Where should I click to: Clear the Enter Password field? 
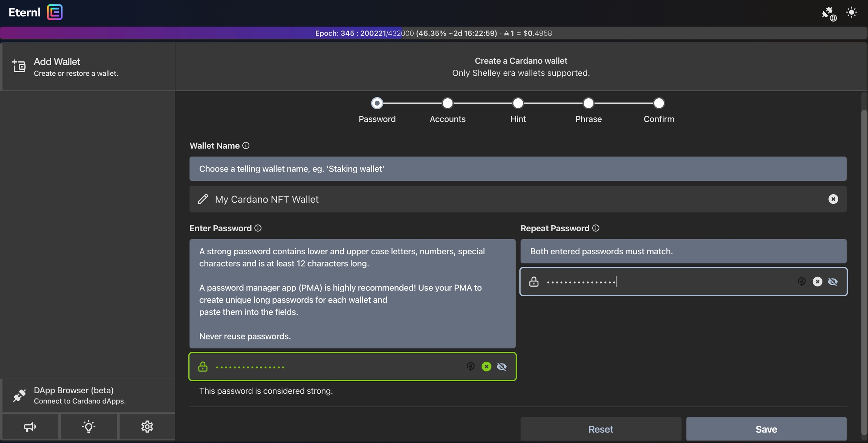click(x=486, y=367)
